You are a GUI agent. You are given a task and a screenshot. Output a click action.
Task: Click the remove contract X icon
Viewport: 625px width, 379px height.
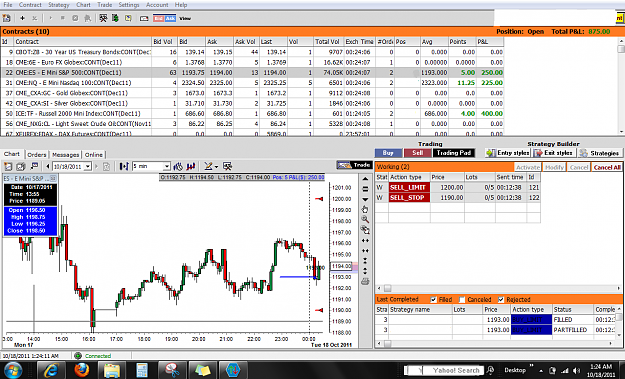pyautogui.click(x=35, y=18)
